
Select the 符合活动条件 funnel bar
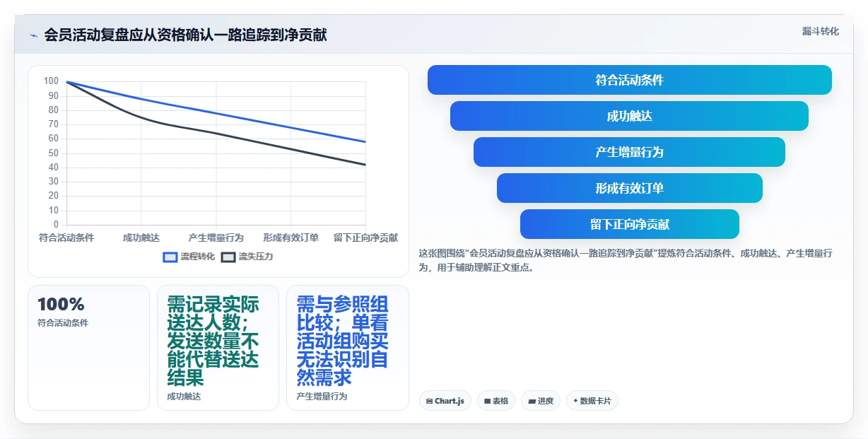pos(629,80)
